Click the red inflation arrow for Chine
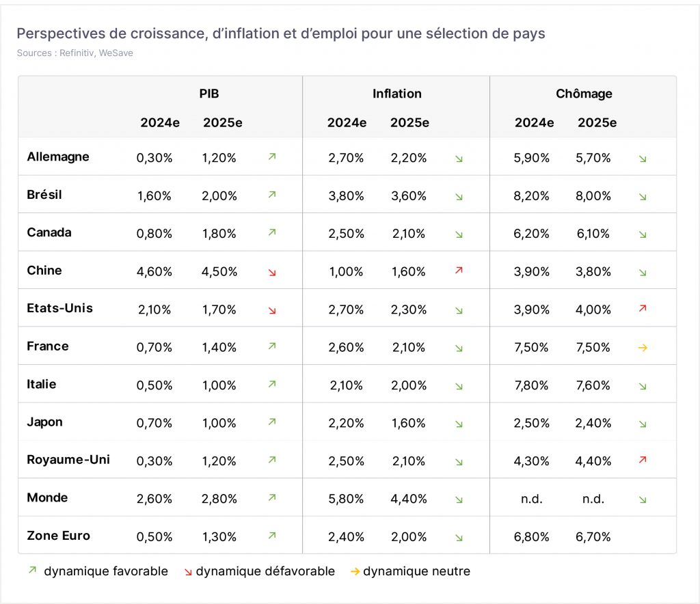This screenshot has width=700, height=604. pyautogui.click(x=459, y=271)
